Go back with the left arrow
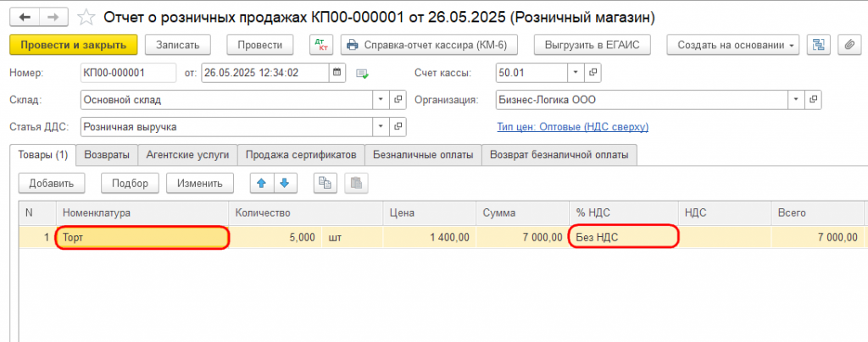Screen dimensions: 868x342 pos(25,17)
